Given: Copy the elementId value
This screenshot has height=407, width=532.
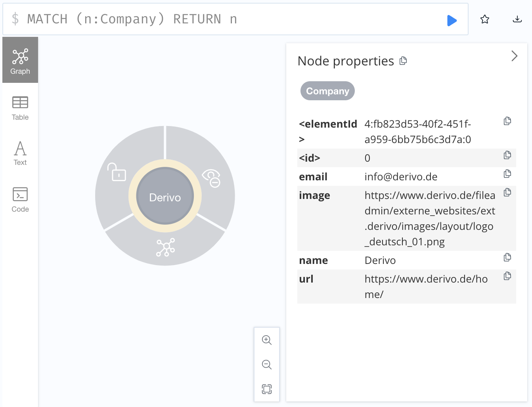Looking at the screenshot, I should [x=507, y=121].
